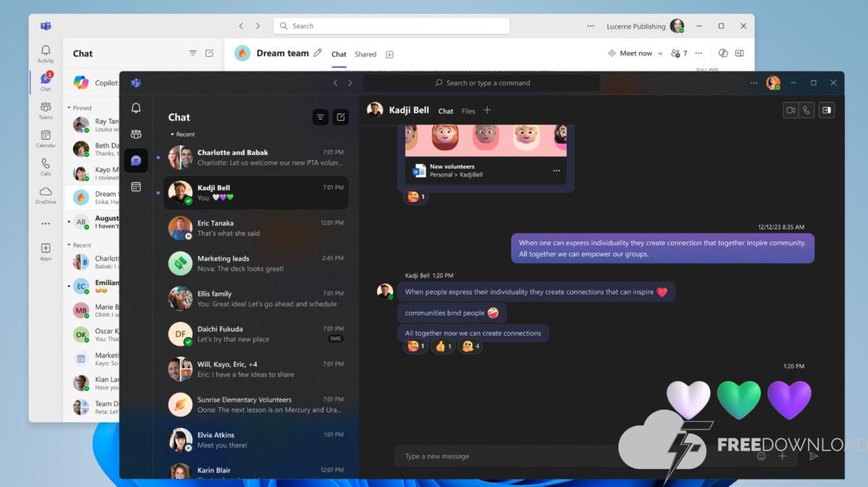This screenshot has width=868, height=487.
Task: Click the Type a new message field
Action: (564, 456)
